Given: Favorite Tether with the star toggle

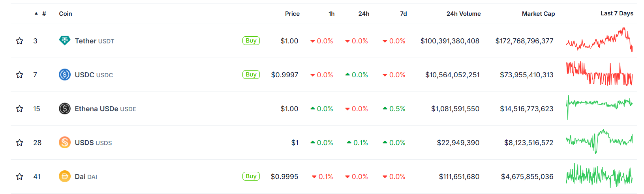Looking at the screenshot, I should 19,41.
